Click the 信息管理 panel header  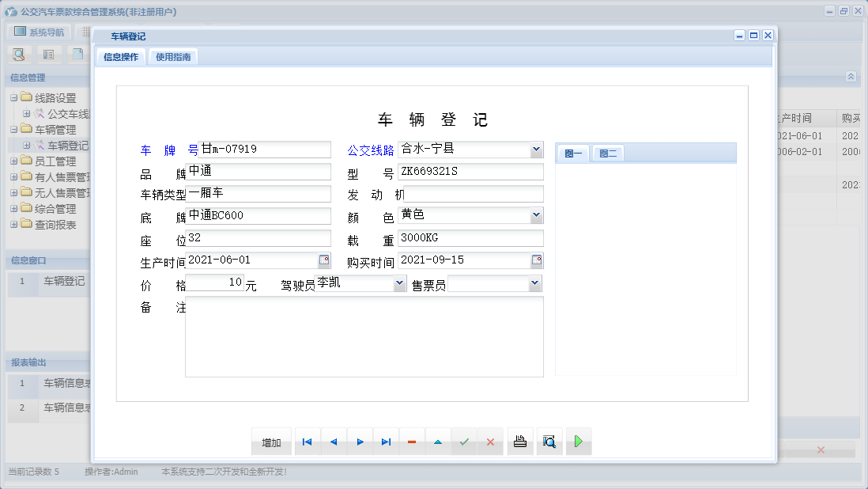[47, 78]
